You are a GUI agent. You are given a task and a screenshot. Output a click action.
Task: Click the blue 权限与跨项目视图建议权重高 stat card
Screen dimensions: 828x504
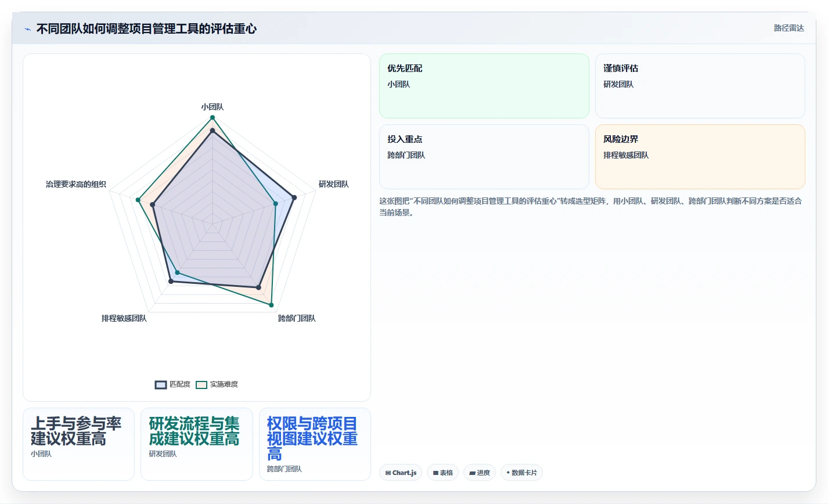tap(315, 444)
